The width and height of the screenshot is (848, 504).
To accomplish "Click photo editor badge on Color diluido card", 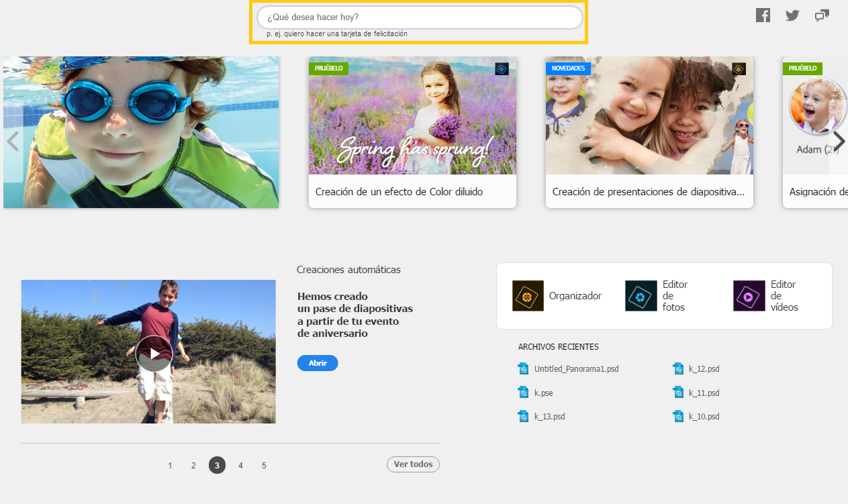I will (x=502, y=68).
